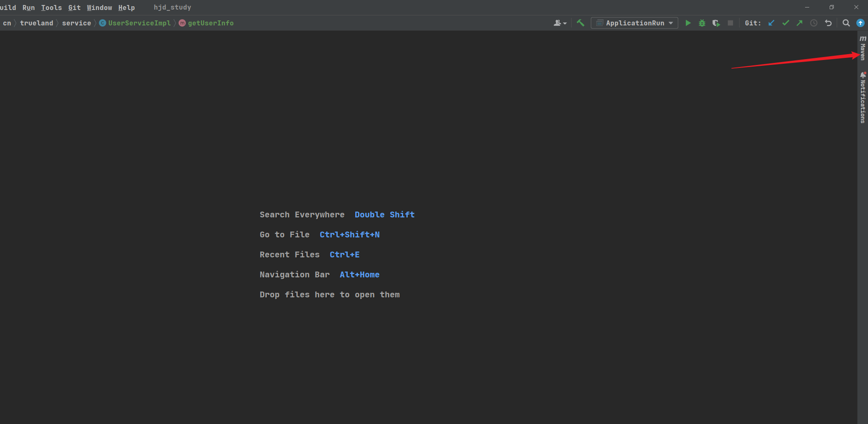The height and width of the screenshot is (424, 868).
Task: Show Git history clock icon
Action: (x=814, y=23)
